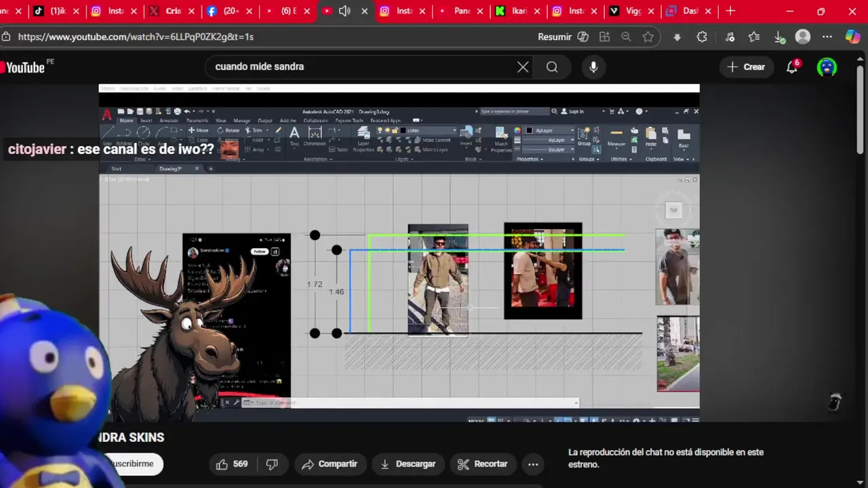Screen dimensions: 868x488
Task: Open YouTube notifications bell
Action: point(792,66)
